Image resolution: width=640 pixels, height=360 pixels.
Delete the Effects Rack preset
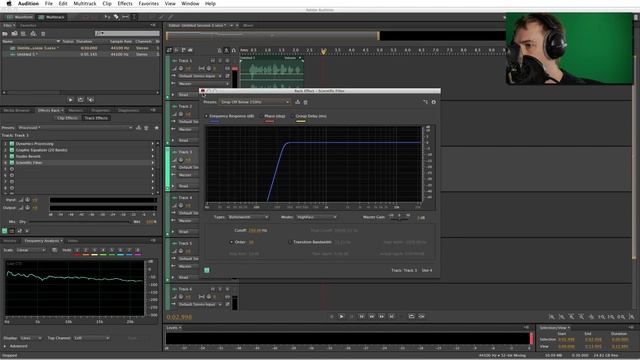(146, 128)
